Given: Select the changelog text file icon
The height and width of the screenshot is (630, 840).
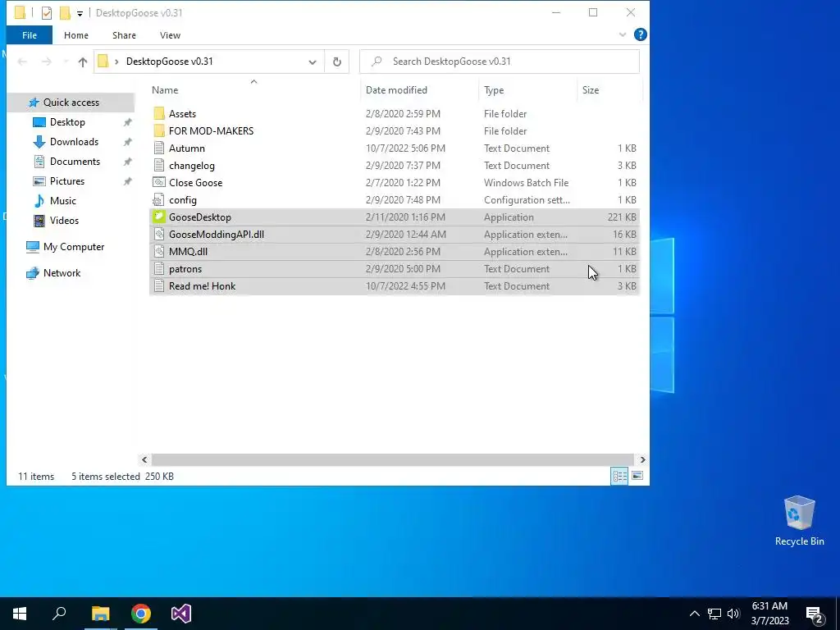Looking at the screenshot, I should click(x=159, y=166).
